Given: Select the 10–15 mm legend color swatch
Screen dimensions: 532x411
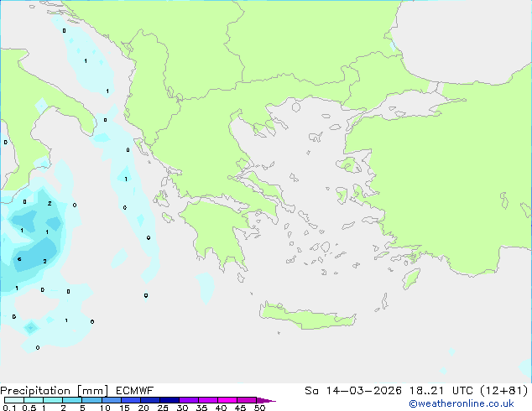Looking at the screenshot, I should click(111, 400).
